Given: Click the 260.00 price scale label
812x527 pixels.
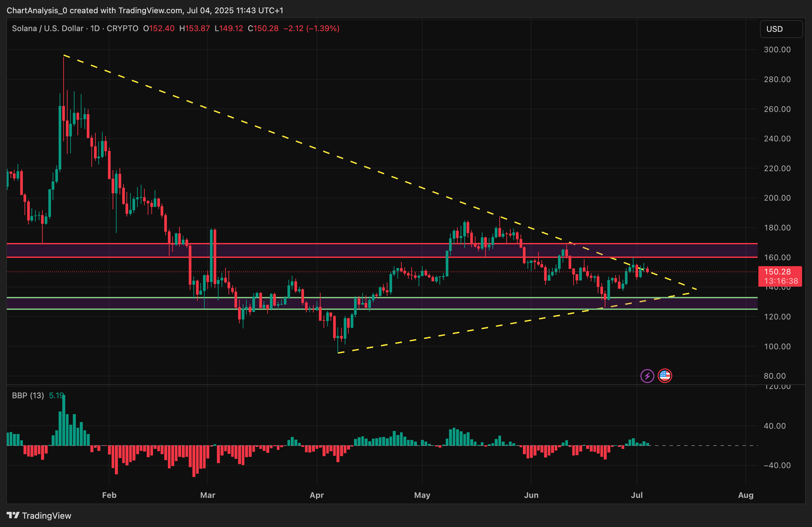Looking at the screenshot, I should coord(777,109).
